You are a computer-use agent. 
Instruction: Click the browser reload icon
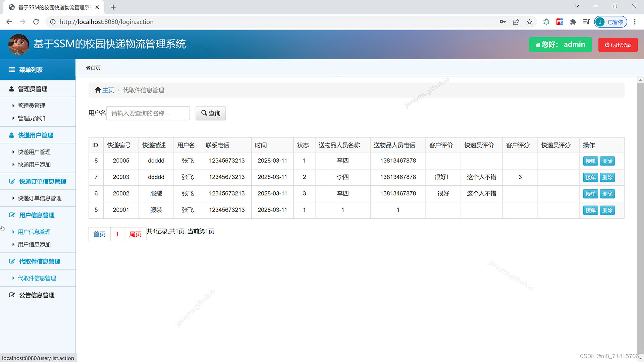(36, 22)
